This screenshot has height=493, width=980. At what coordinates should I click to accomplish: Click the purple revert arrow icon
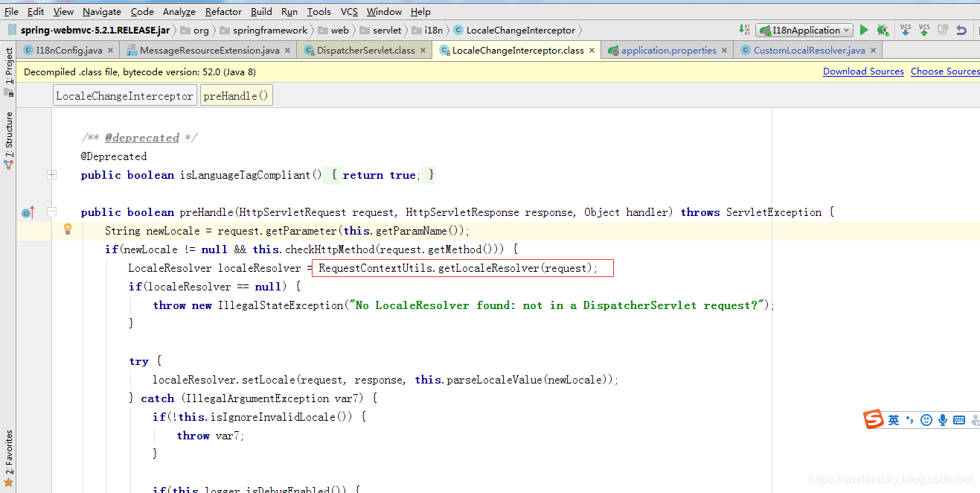click(961, 31)
